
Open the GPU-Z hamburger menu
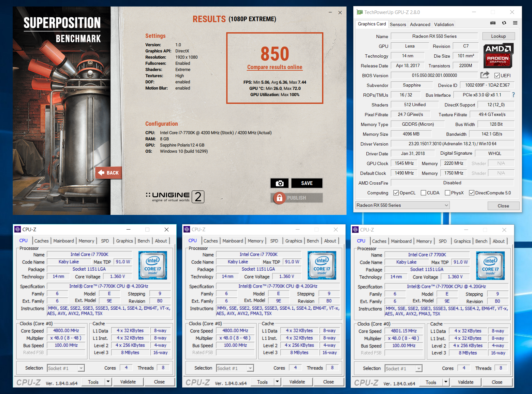[515, 23]
